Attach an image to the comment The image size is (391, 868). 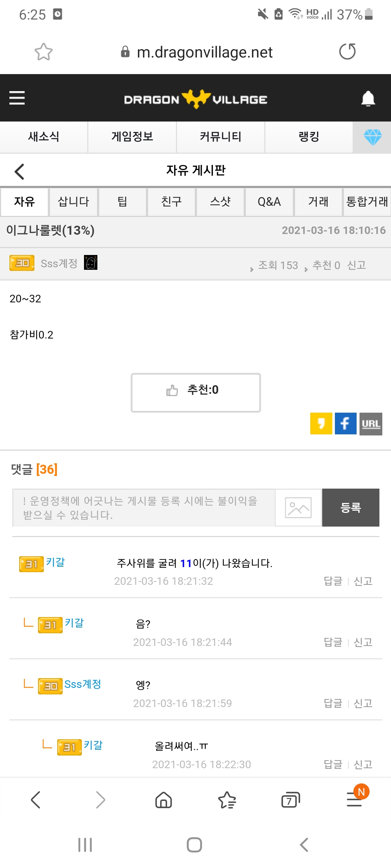click(x=298, y=507)
